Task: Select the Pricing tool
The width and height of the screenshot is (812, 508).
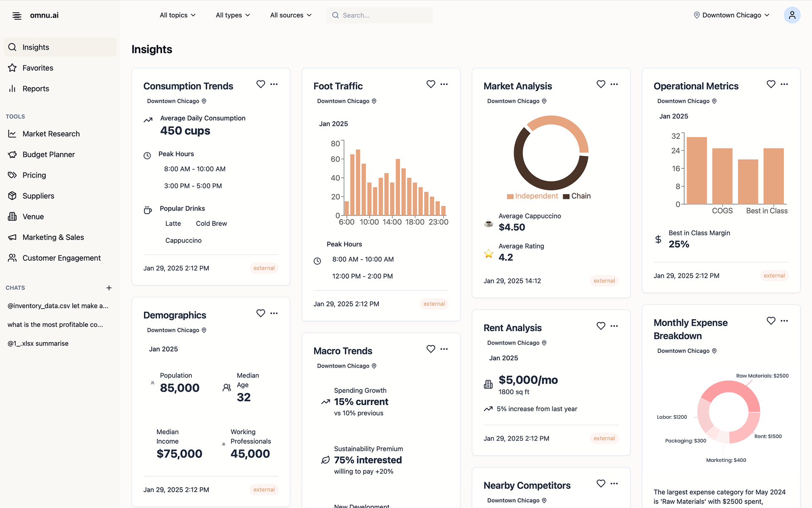Action: pyautogui.click(x=34, y=175)
